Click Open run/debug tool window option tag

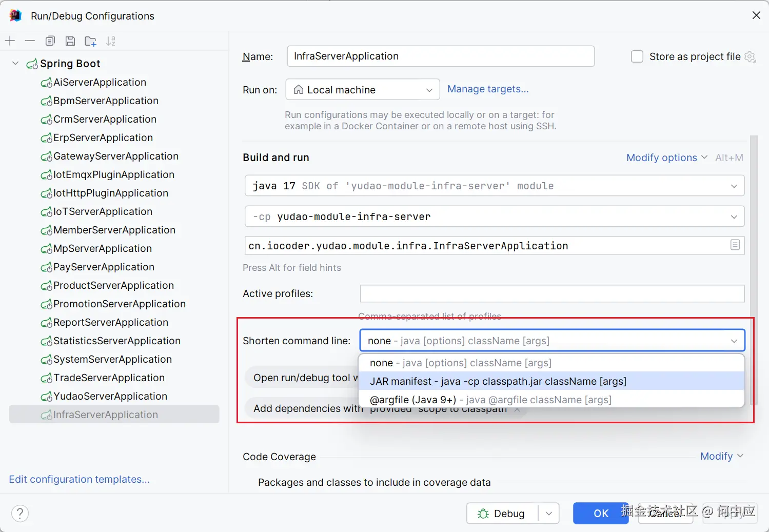click(303, 378)
